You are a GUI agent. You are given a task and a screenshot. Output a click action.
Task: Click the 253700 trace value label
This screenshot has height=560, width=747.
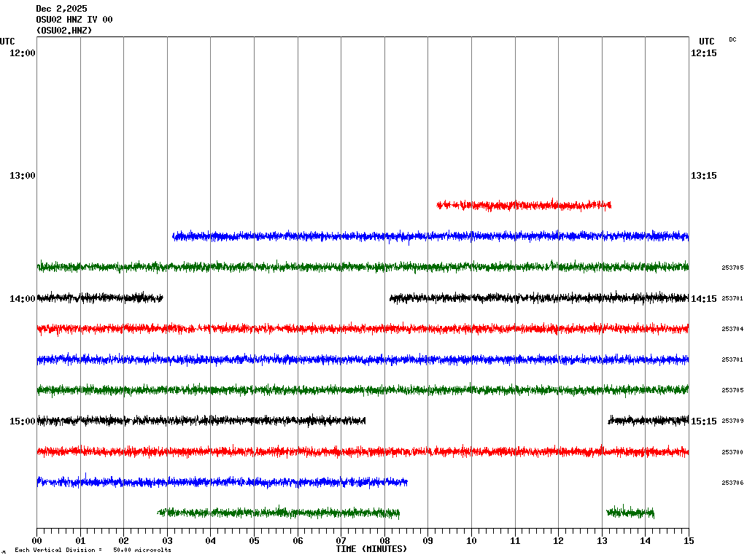(732, 452)
